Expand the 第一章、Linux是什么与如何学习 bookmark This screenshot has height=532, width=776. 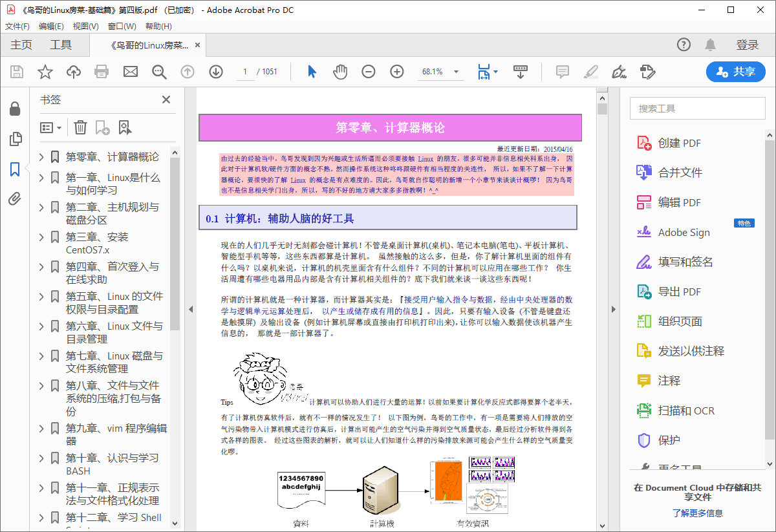tap(41, 178)
